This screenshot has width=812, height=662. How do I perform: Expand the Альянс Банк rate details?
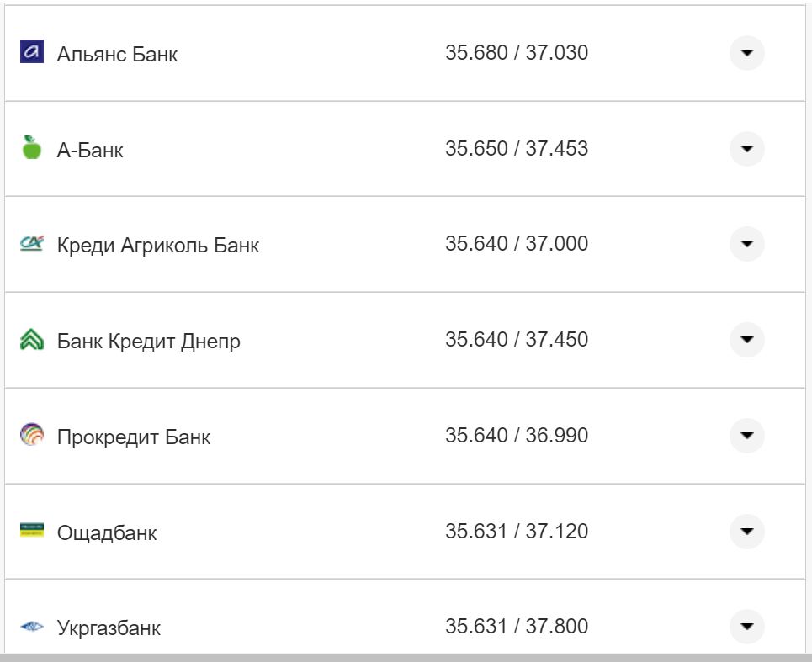pos(747,52)
